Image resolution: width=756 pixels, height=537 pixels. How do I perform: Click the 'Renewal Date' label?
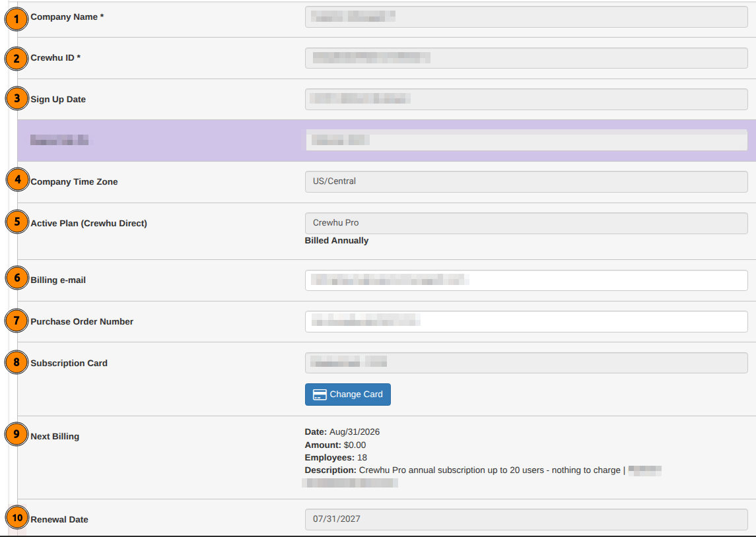(59, 519)
